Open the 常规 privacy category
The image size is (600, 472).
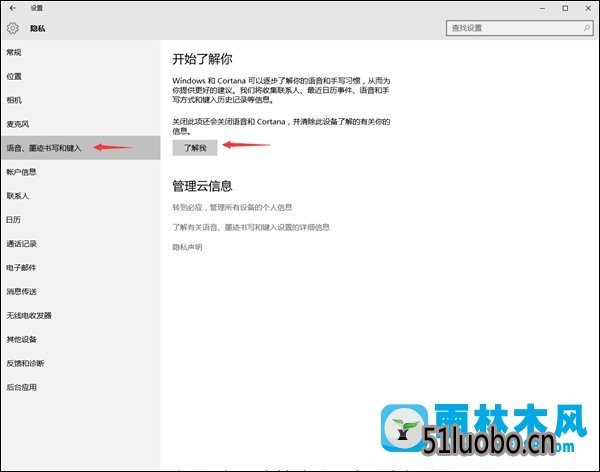[80, 52]
